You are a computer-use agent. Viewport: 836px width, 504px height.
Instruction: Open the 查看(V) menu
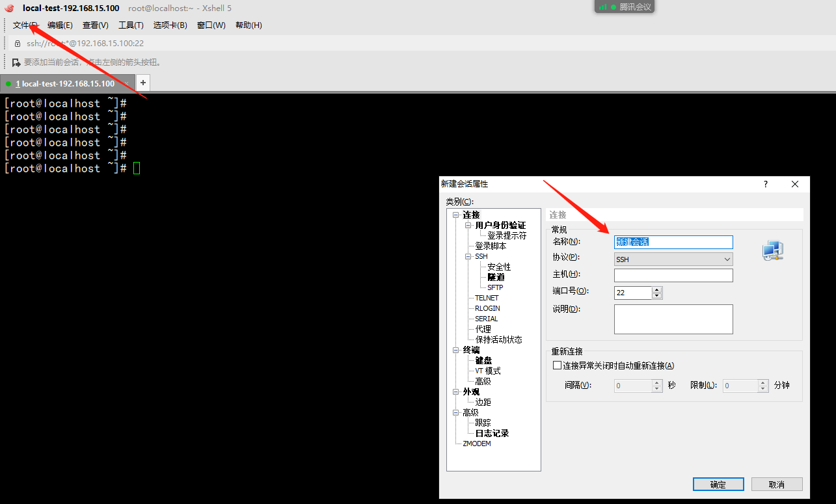click(x=95, y=25)
